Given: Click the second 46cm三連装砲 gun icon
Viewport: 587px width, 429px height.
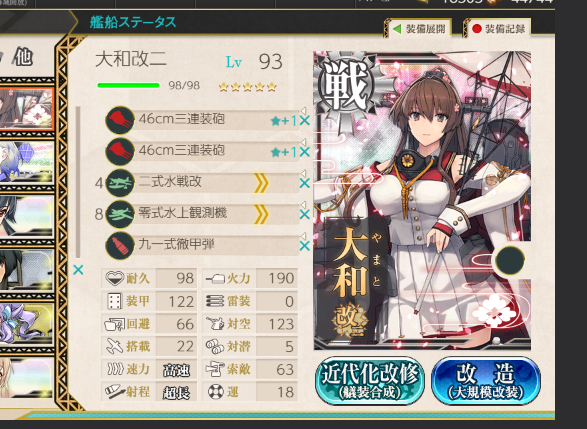Looking at the screenshot, I should (x=120, y=151).
